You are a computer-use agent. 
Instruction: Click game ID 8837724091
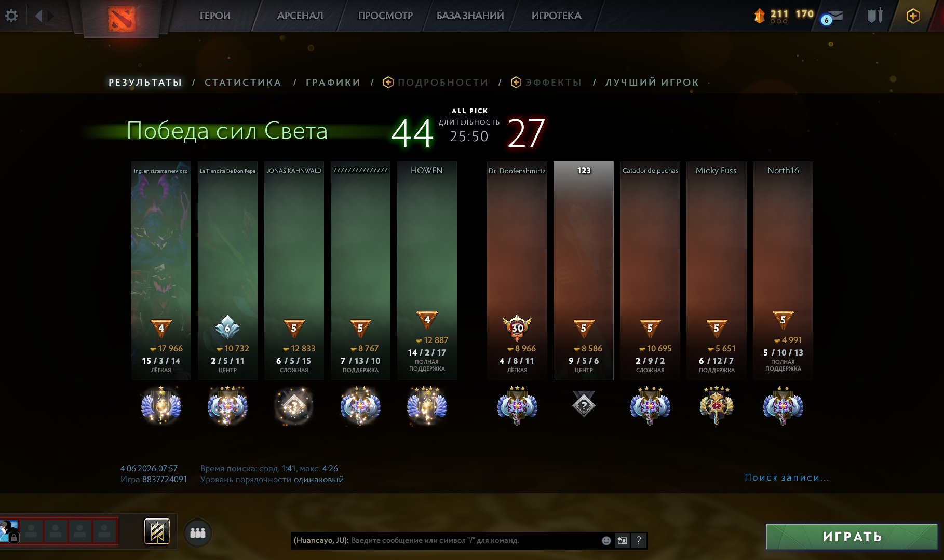pos(165,480)
